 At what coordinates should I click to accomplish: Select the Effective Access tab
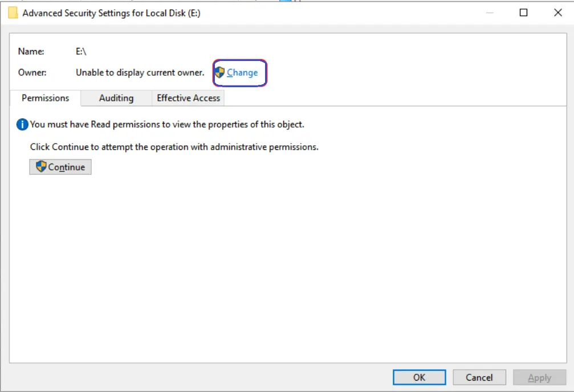[188, 98]
